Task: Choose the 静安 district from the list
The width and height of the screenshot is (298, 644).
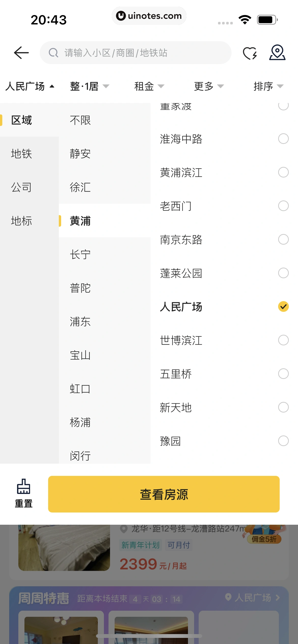Action: click(80, 154)
